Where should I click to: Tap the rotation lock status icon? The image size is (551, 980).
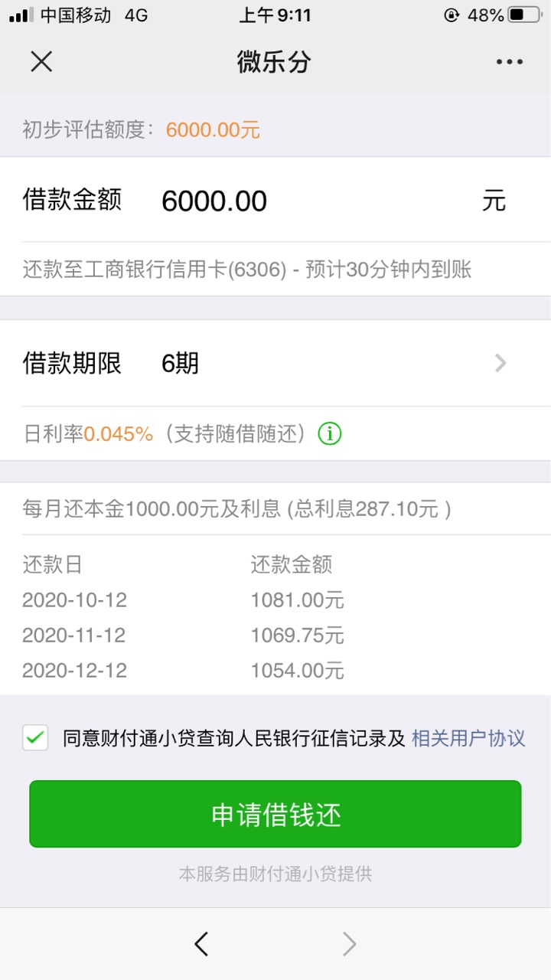point(452,15)
